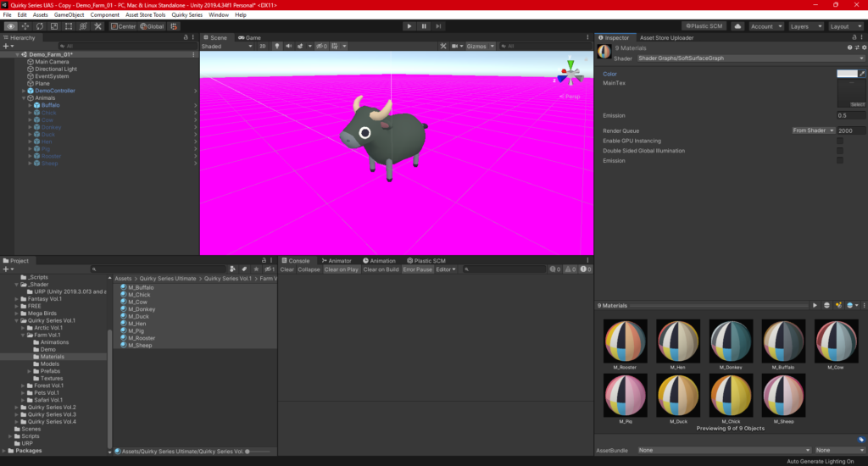Viewport: 868px width, 466px height.
Task: Change material preview mesh shape
Action: [x=826, y=305]
